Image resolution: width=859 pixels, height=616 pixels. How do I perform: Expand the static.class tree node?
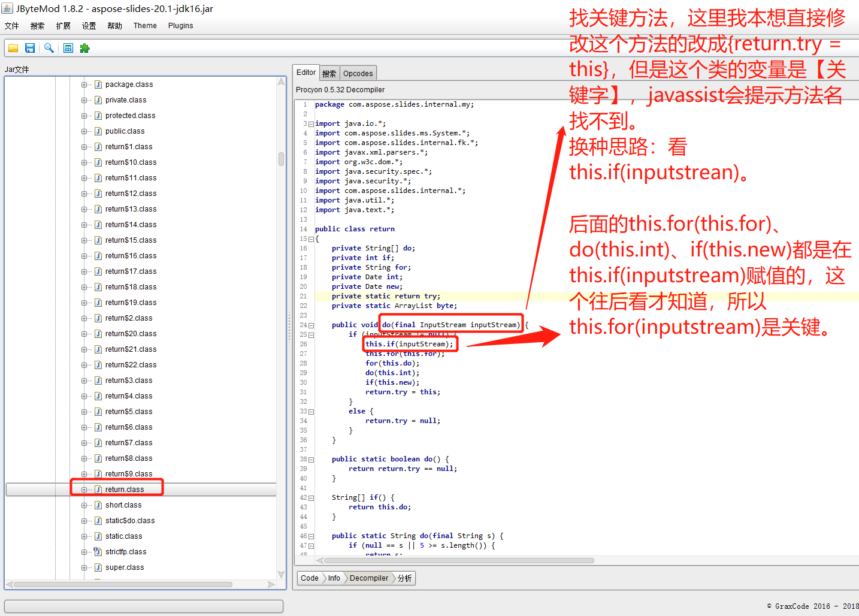click(84, 536)
